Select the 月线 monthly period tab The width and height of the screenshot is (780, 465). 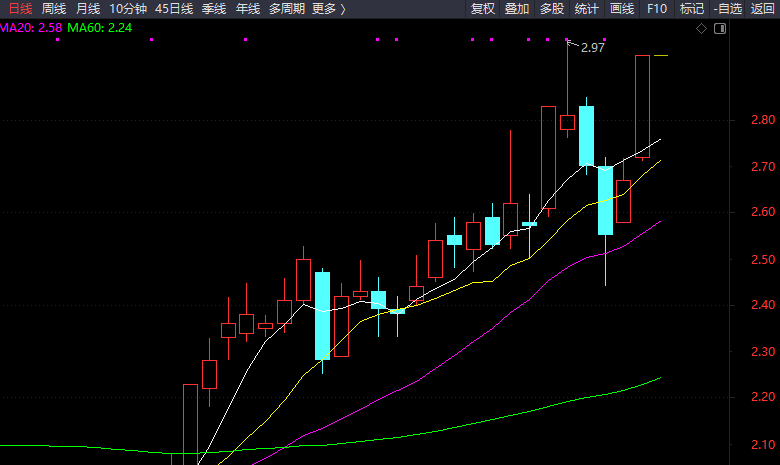point(88,9)
